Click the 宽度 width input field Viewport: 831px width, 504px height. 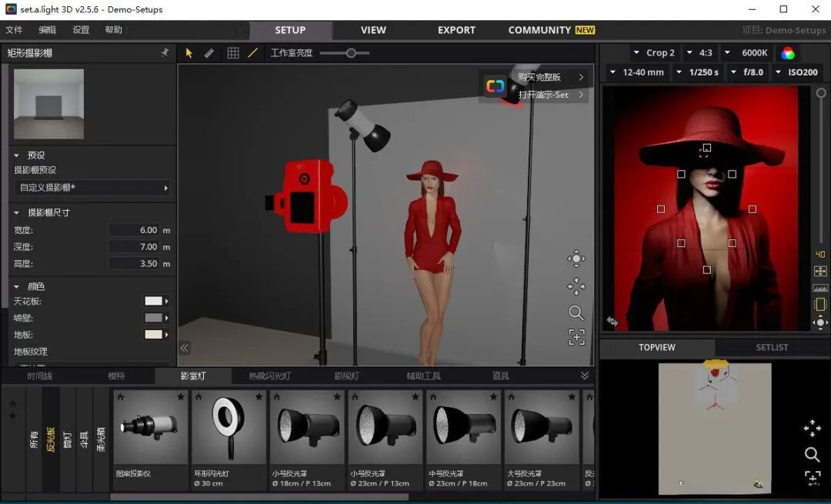pyautogui.click(x=135, y=230)
